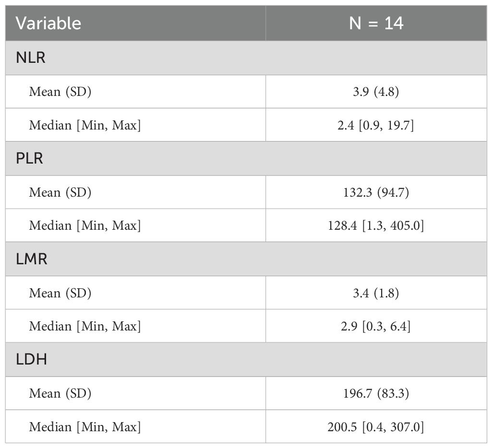Click the Median [Min, Max] label under LMR
Viewport: 492px width, 448px height.
coord(85,326)
